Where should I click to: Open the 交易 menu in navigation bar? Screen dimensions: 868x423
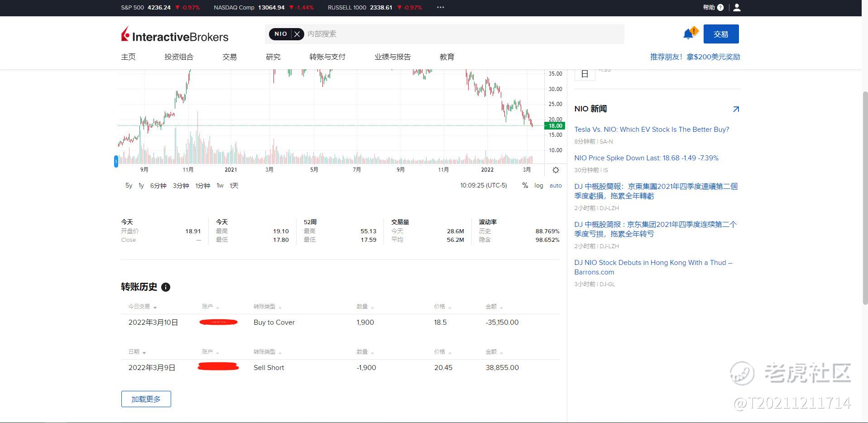tap(230, 57)
